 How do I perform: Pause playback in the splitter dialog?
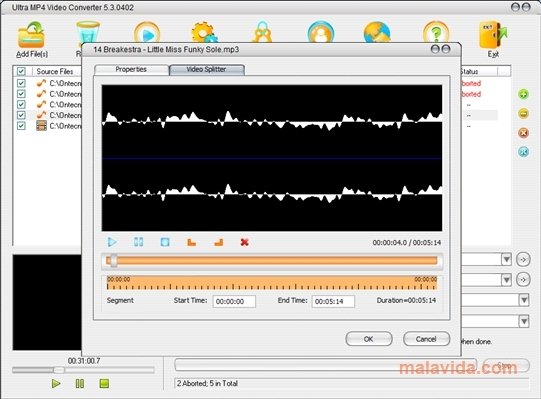(139, 242)
